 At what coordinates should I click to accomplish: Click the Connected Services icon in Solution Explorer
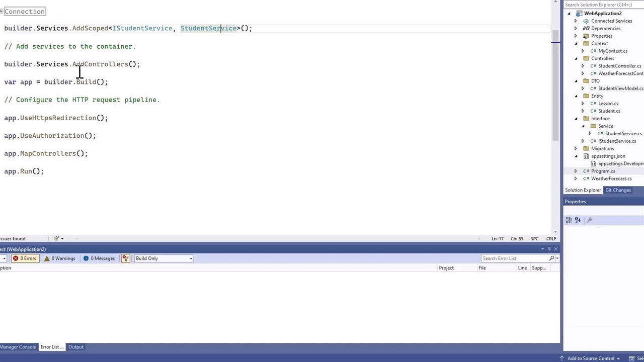coord(586,21)
